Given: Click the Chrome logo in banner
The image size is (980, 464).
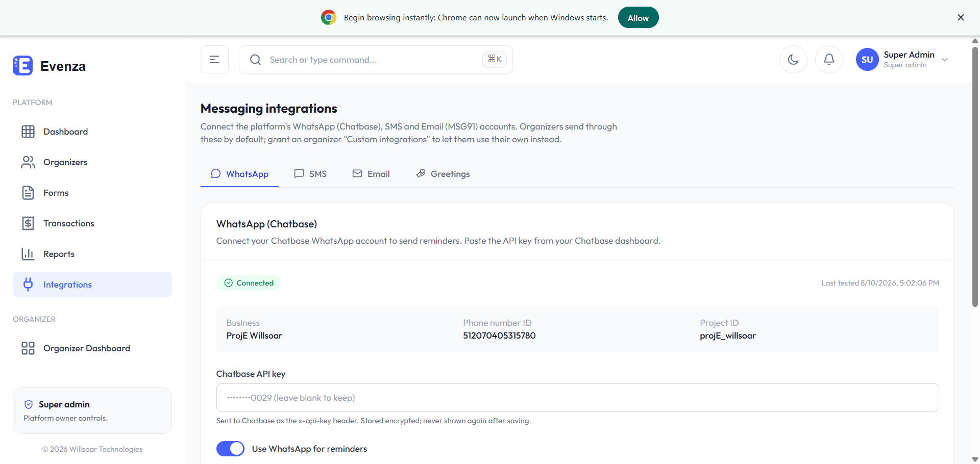Looking at the screenshot, I should click(x=329, y=17).
